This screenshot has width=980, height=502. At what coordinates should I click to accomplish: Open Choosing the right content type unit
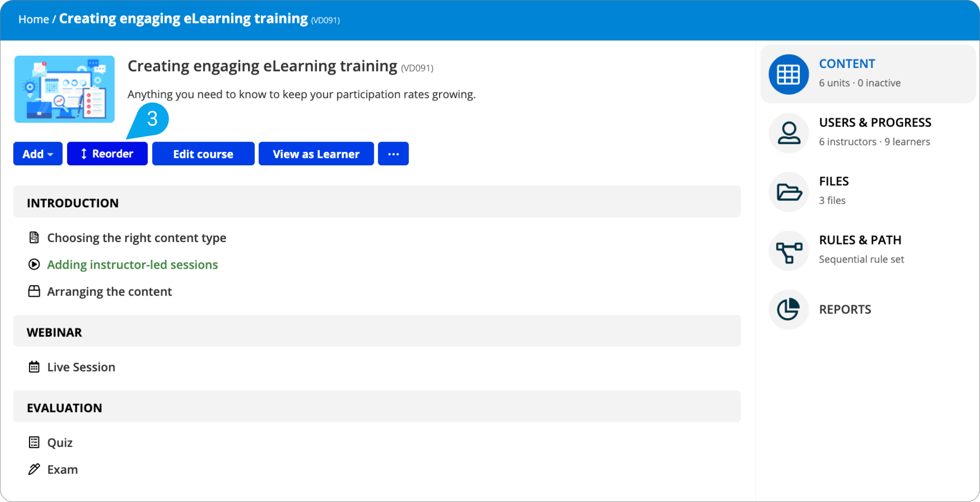137,238
